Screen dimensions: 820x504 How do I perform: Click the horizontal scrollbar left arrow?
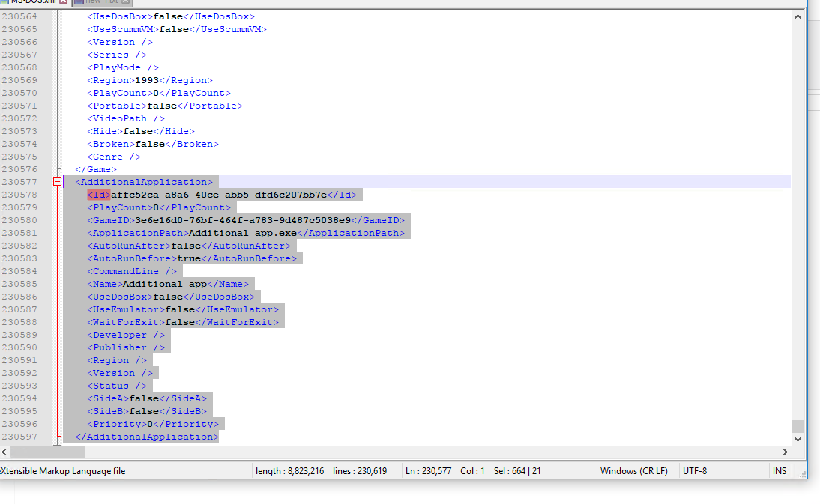click(4, 452)
